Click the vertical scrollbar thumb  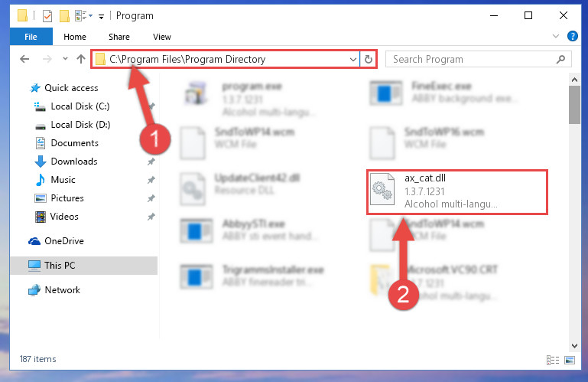tap(574, 105)
